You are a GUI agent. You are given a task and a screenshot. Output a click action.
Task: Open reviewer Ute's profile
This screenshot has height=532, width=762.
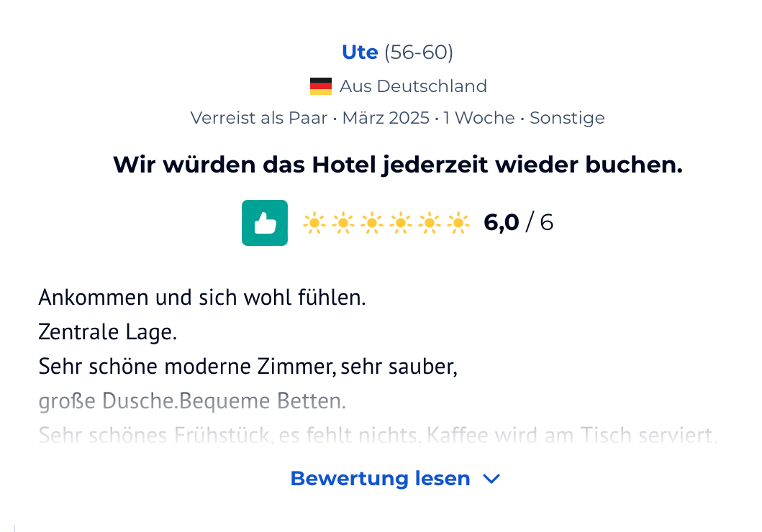[x=359, y=52]
